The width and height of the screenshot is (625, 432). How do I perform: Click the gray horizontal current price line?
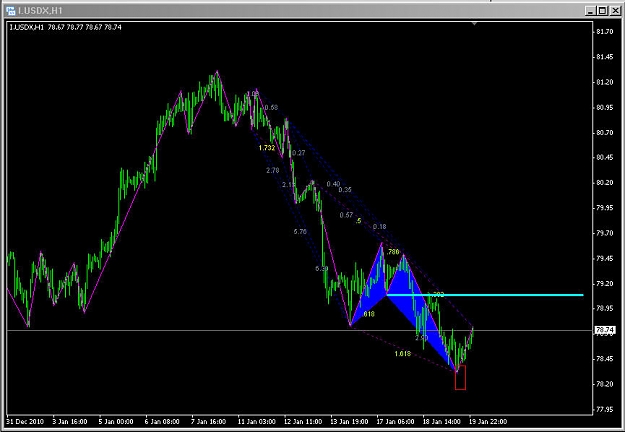(x=299, y=330)
